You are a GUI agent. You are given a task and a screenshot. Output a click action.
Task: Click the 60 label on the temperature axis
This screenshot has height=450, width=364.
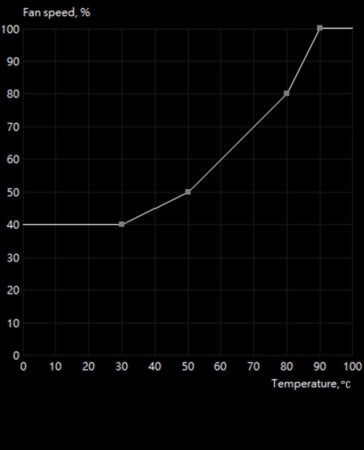tap(220, 367)
